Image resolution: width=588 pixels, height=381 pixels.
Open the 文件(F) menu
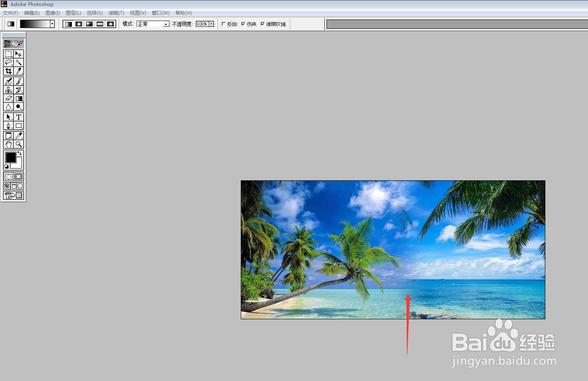tap(11, 13)
